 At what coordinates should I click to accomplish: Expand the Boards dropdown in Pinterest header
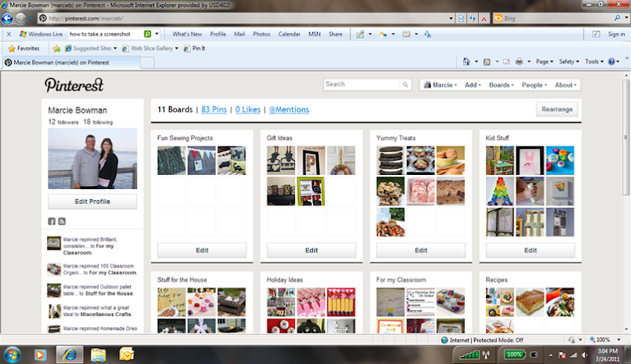tap(502, 85)
